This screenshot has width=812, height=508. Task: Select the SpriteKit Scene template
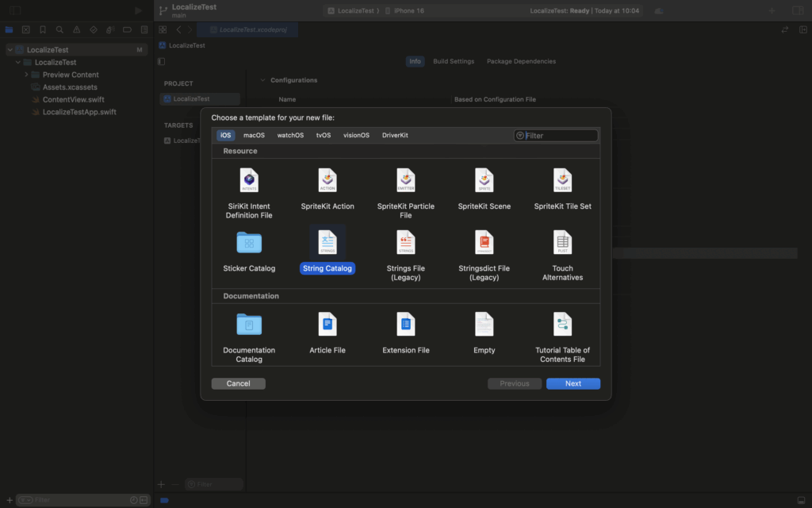pyautogui.click(x=485, y=189)
